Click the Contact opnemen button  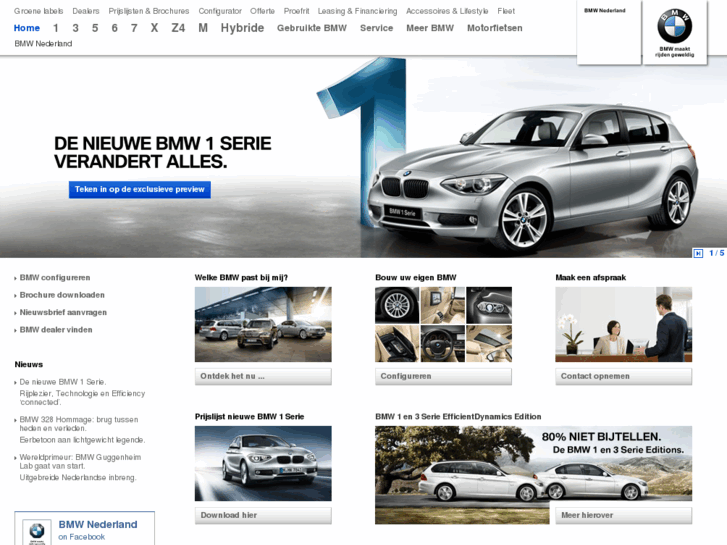tap(624, 376)
